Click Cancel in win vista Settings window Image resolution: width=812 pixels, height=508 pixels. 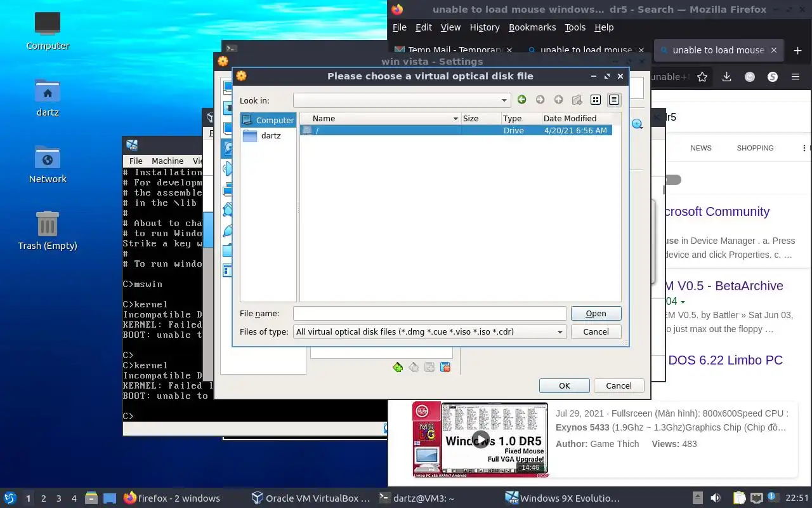point(619,385)
